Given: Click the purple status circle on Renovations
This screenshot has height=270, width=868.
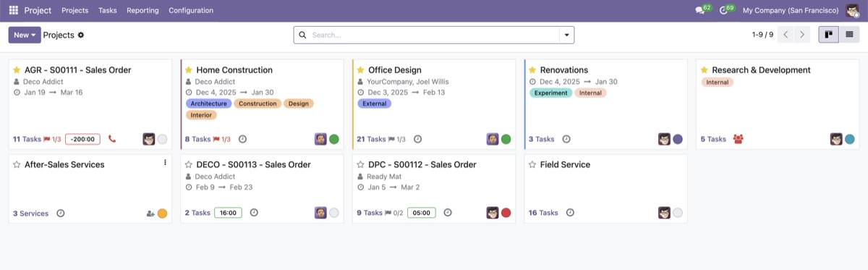Looking at the screenshot, I should pyautogui.click(x=678, y=139).
